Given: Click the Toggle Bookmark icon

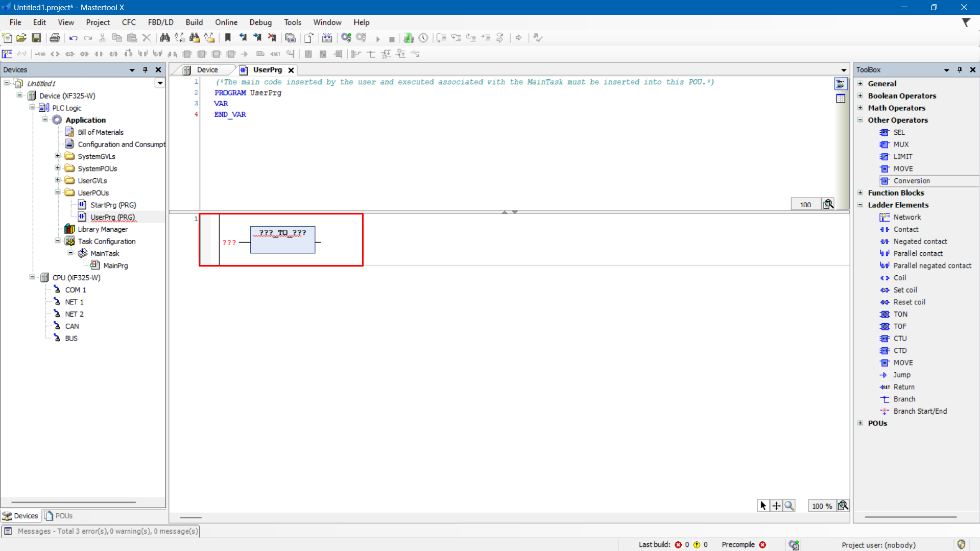Looking at the screenshot, I should 228,38.
